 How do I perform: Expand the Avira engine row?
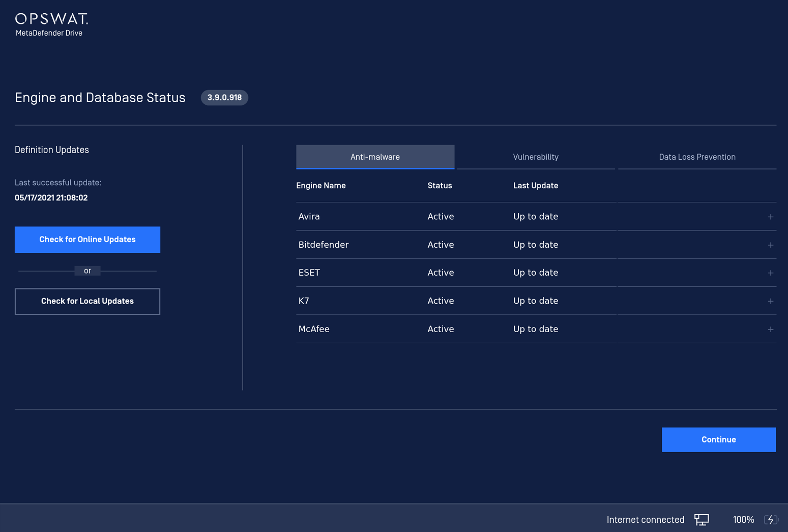[770, 217]
